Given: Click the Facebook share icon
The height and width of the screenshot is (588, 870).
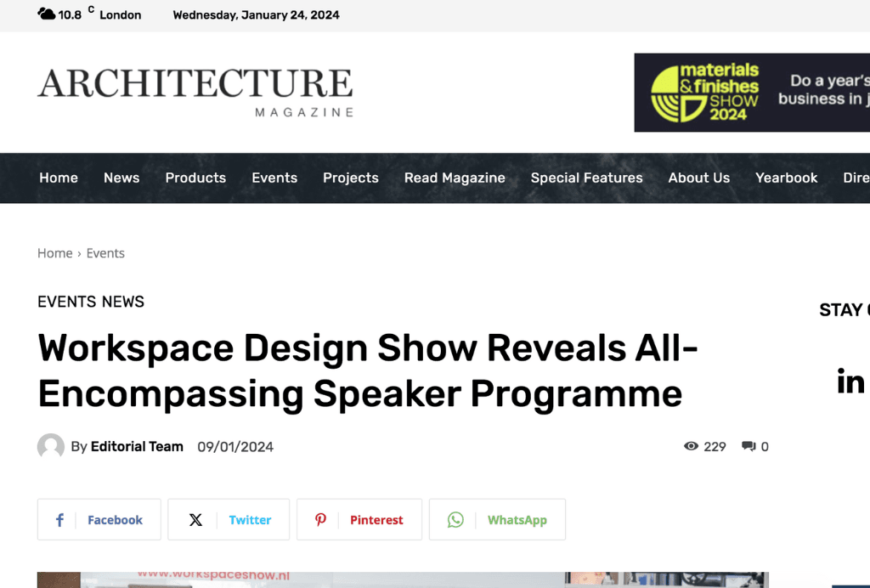Looking at the screenshot, I should (x=59, y=520).
